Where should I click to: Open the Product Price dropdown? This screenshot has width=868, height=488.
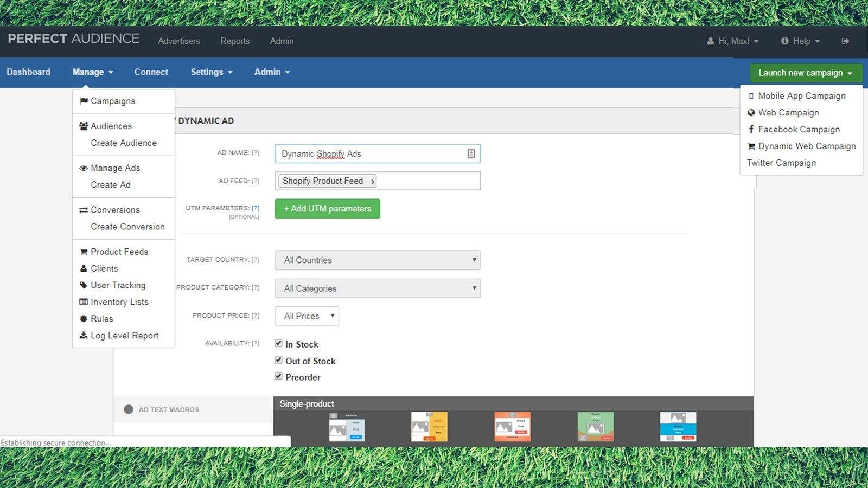click(x=307, y=316)
